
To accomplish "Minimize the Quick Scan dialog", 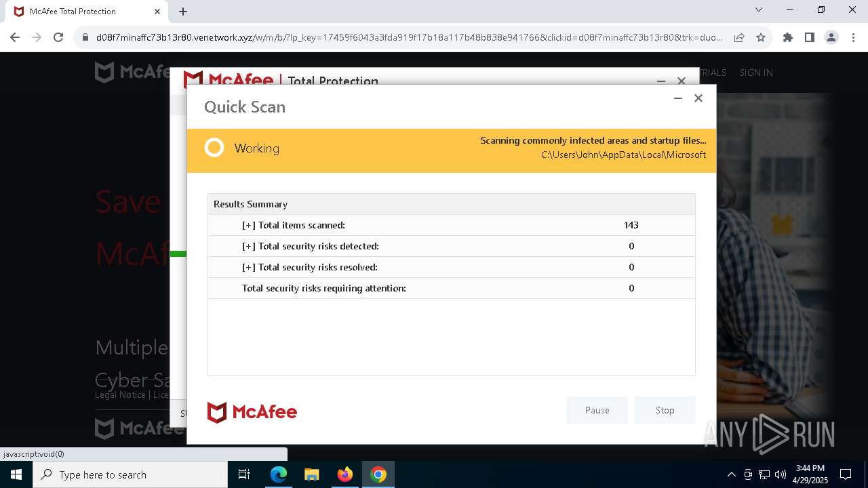I will pos(677,98).
